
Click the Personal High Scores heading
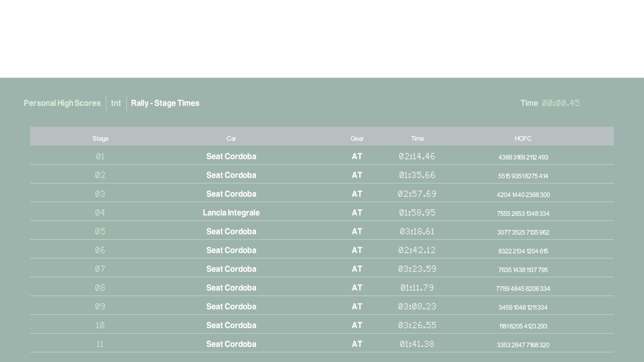point(62,103)
